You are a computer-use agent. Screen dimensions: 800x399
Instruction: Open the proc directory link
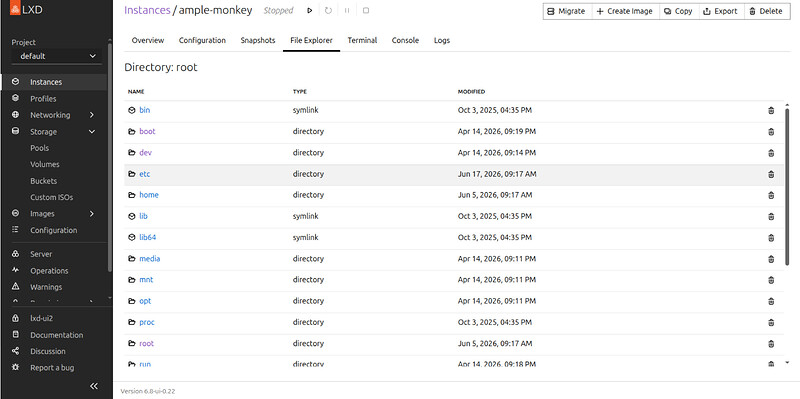147,322
